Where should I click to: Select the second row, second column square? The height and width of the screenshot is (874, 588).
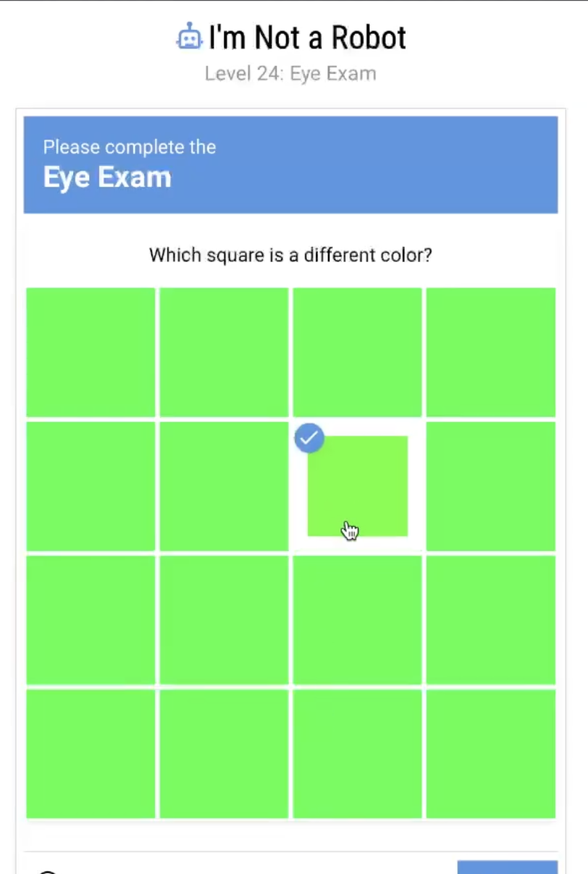click(x=224, y=486)
